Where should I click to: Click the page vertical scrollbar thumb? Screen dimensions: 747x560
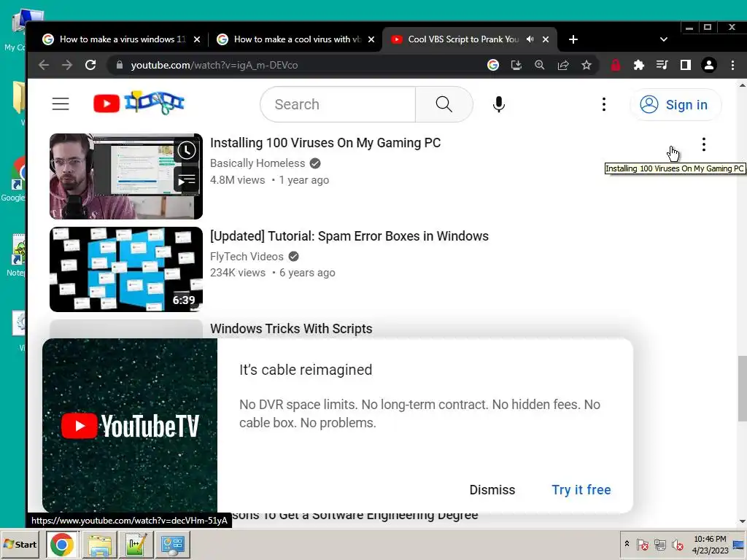pyautogui.click(x=742, y=388)
